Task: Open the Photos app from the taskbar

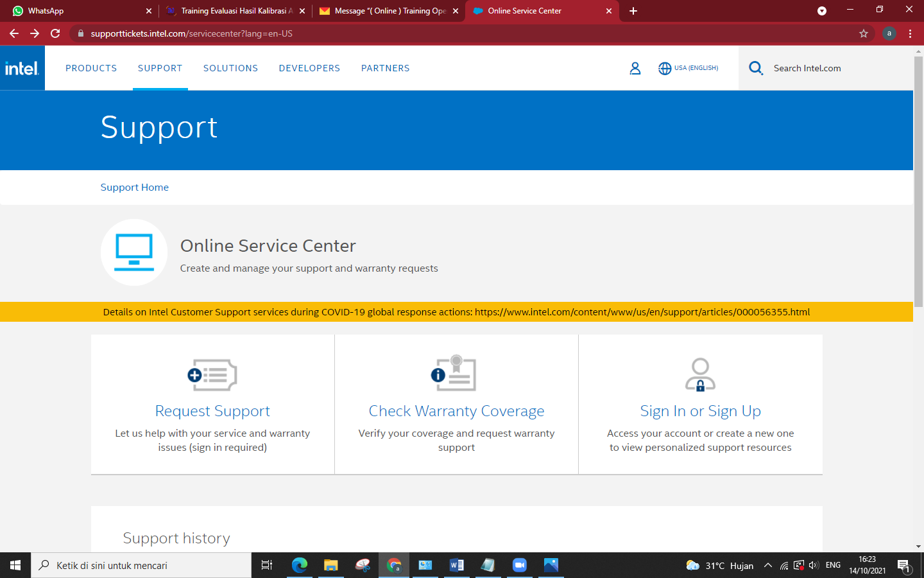Action: point(551,565)
